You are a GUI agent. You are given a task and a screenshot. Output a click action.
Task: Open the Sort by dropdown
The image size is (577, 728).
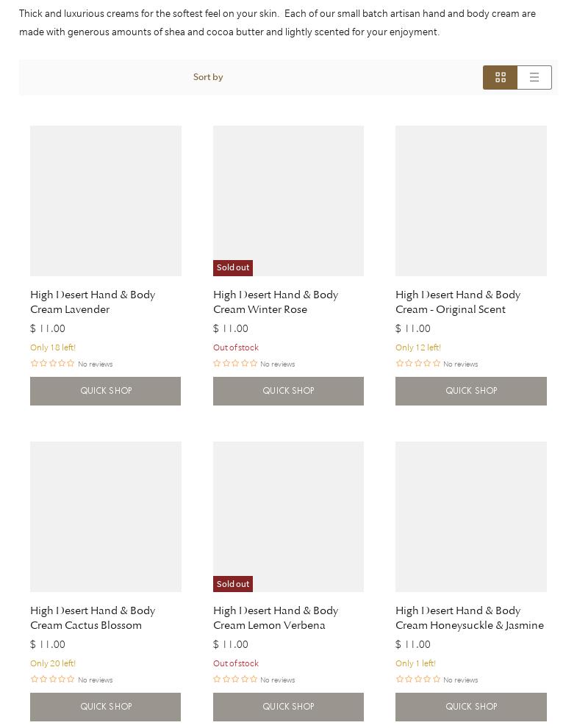[x=208, y=77]
